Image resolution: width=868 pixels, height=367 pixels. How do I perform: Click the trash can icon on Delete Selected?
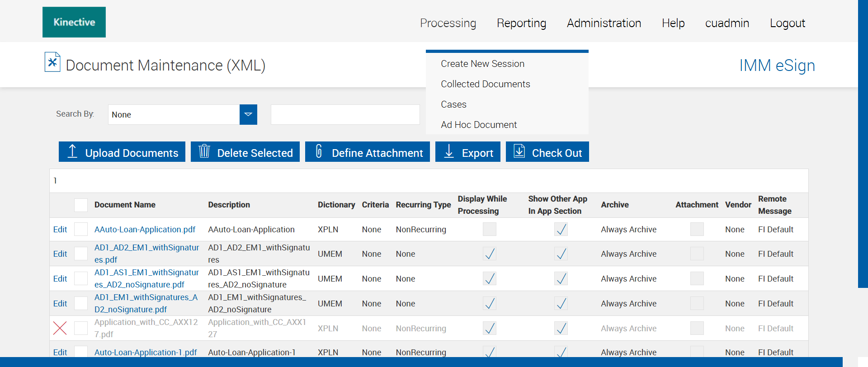pyautogui.click(x=204, y=151)
